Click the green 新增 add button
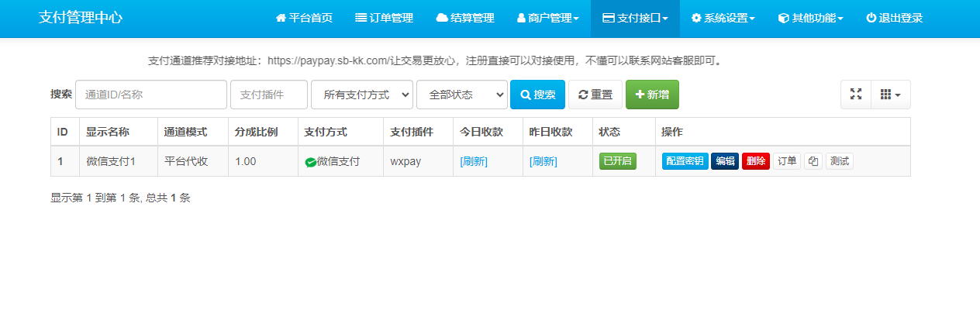The image size is (980, 334). click(652, 95)
